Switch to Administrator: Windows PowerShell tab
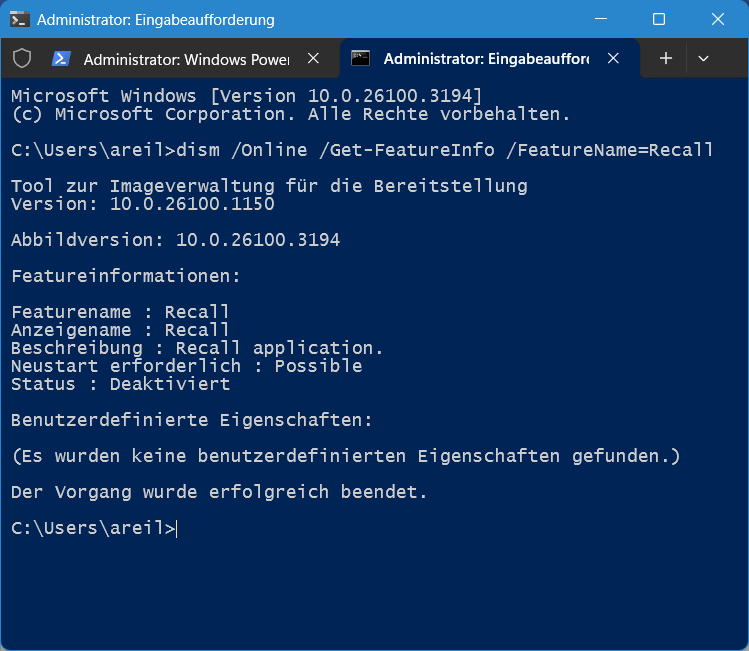The width and height of the screenshot is (749, 651). coord(186,59)
